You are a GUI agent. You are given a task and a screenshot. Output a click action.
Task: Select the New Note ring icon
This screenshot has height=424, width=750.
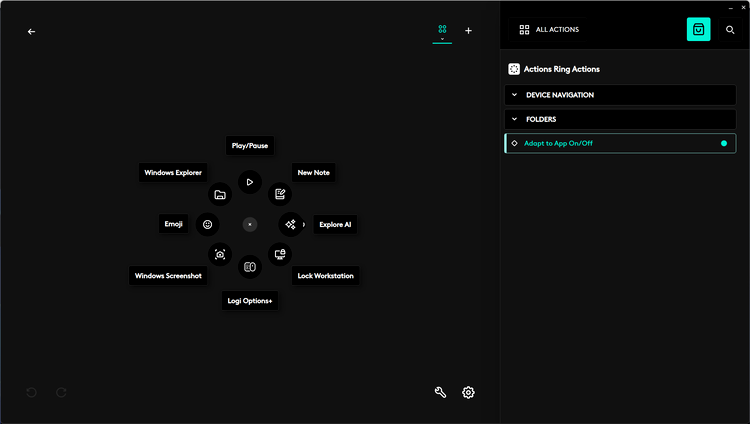pyautogui.click(x=280, y=194)
